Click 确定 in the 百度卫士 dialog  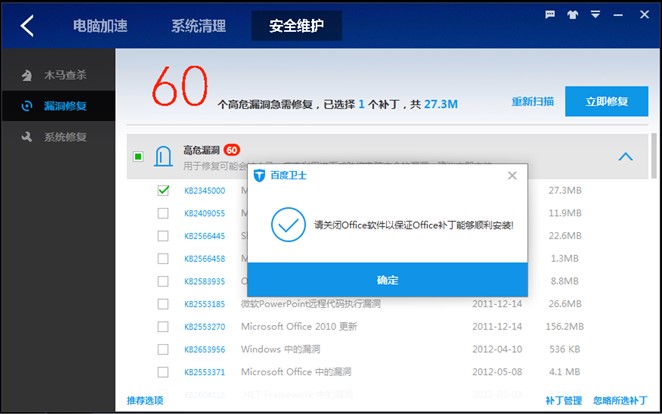387,280
